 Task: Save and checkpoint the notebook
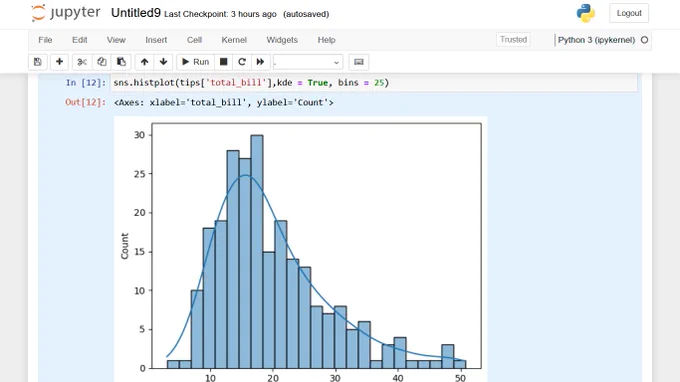coord(38,62)
